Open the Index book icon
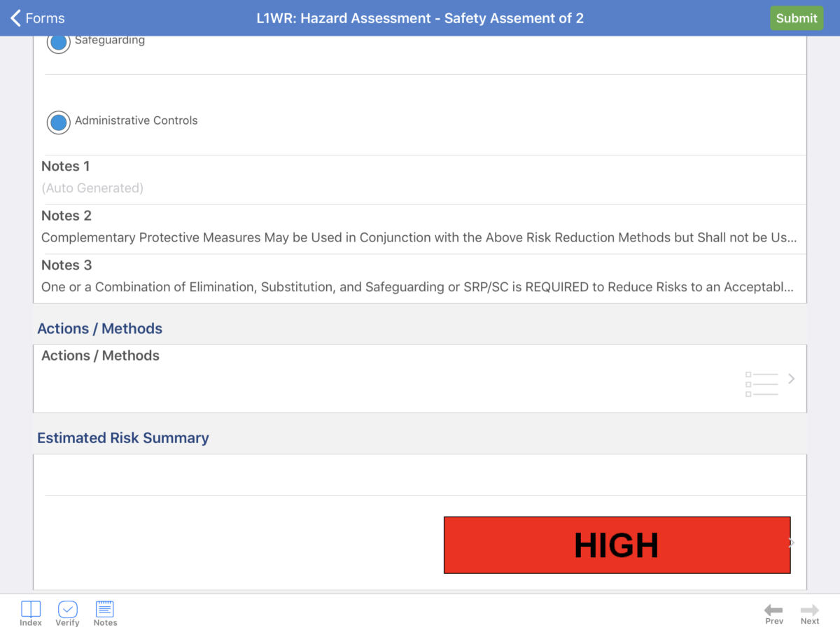The width and height of the screenshot is (840, 630). click(x=31, y=612)
